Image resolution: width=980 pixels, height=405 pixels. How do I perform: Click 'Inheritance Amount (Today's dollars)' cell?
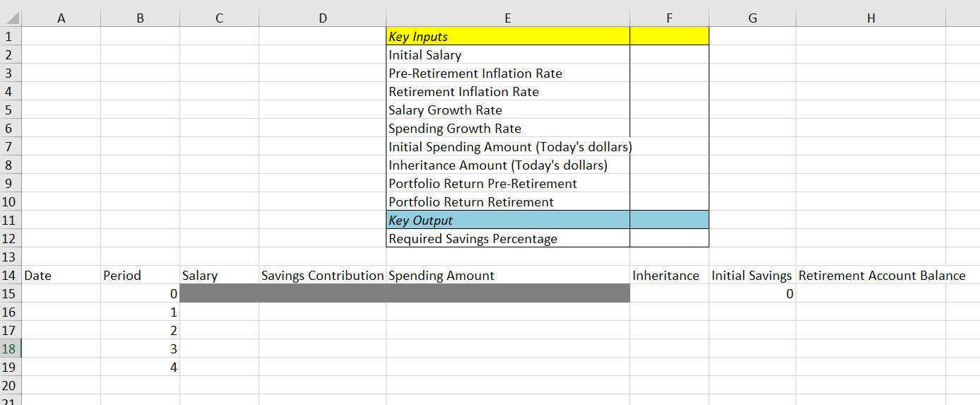coord(508,165)
